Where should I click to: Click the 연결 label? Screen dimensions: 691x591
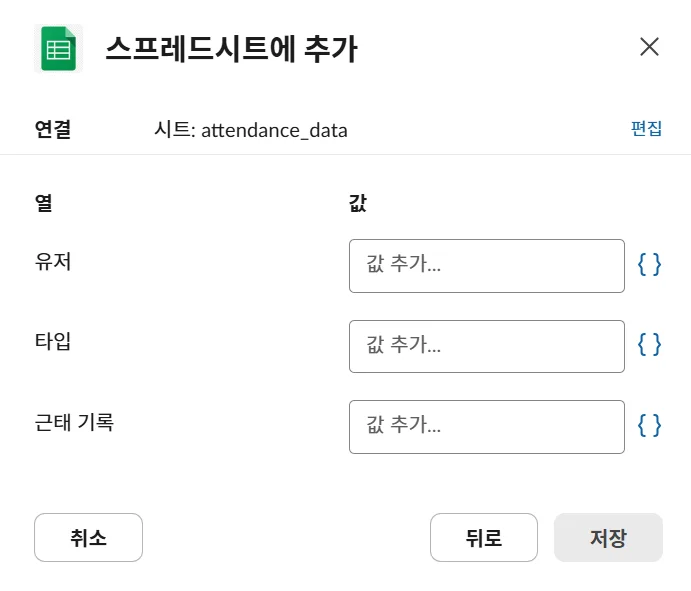[53, 130]
